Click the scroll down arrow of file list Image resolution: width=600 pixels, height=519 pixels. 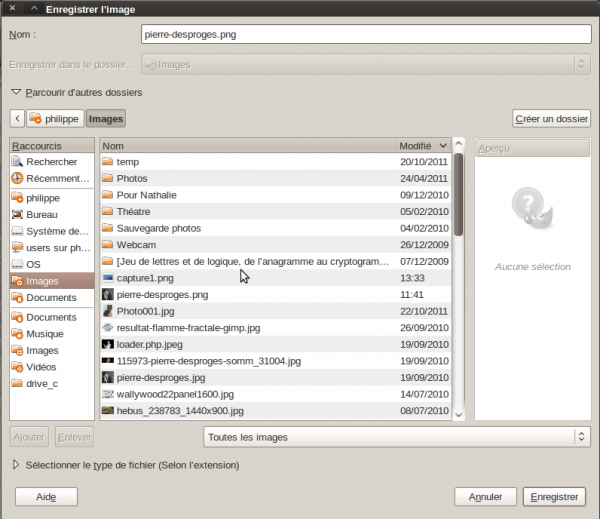click(x=458, y=415)
